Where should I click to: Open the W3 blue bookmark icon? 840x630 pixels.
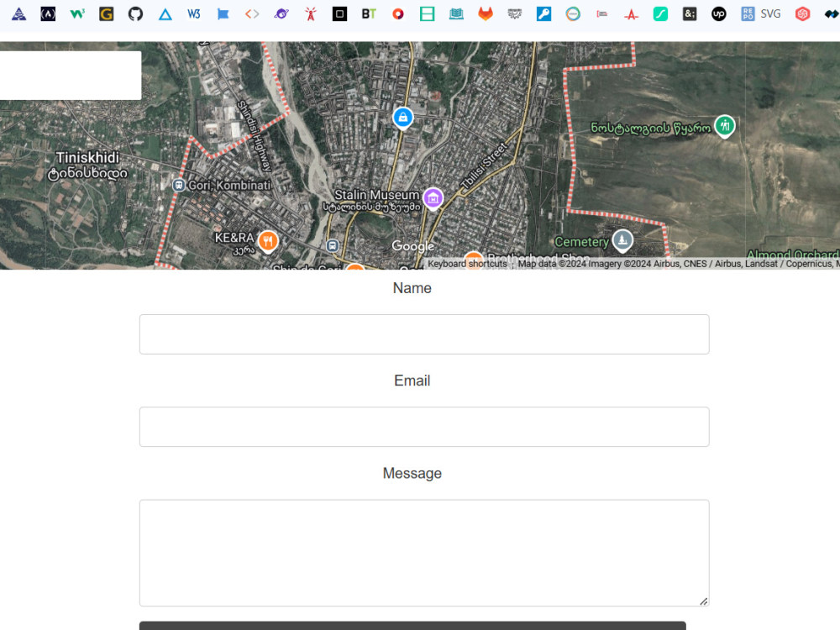click(x=194, y=14)
